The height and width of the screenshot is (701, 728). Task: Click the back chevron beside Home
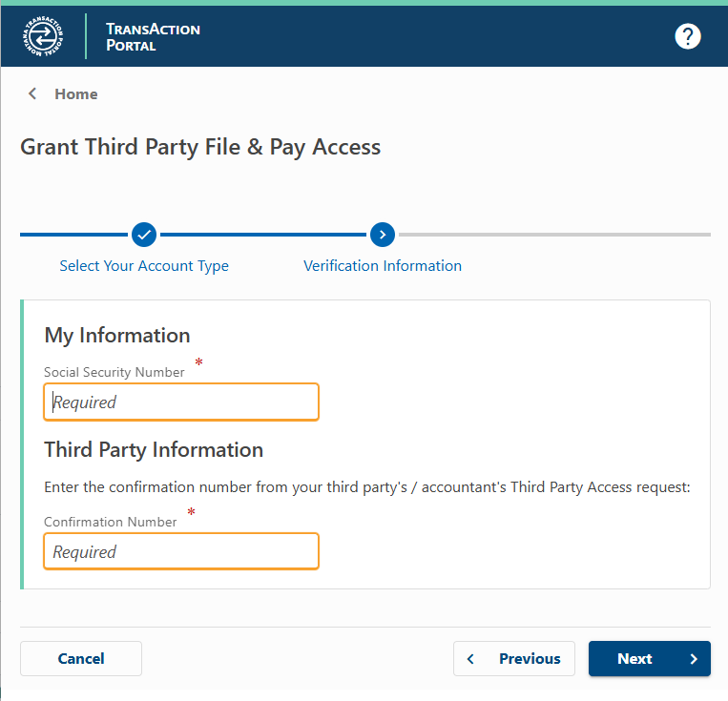[x=32, y=93]
